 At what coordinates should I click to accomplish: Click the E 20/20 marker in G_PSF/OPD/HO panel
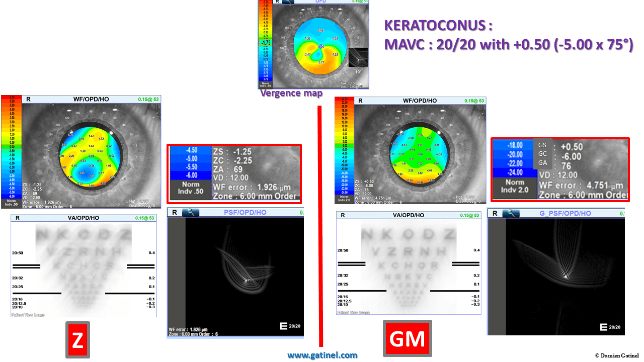[611, 327]
